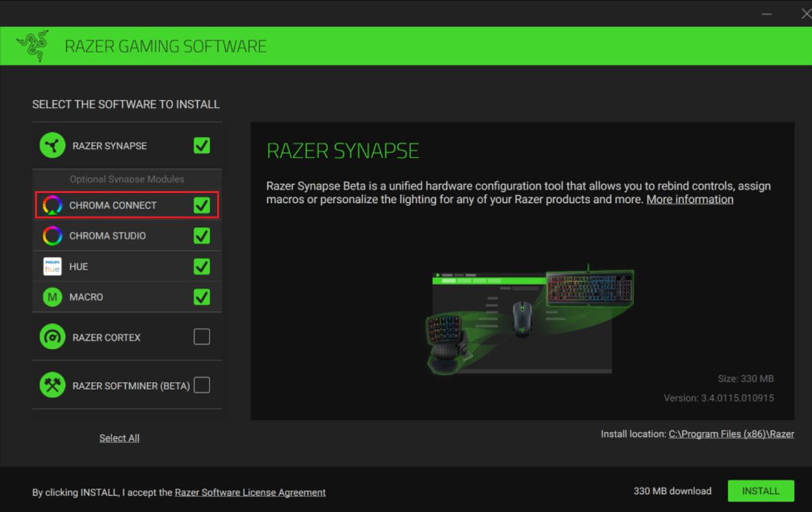This screenshot has width=812, height=512.
Task: Uncheck the Chroma Connect checkbox
Action: click(202, 205)
